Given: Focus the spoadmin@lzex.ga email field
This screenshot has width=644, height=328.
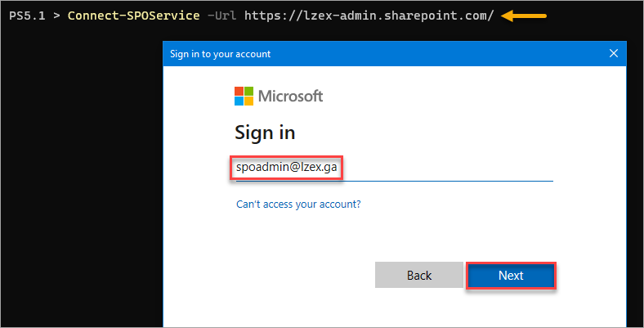Looking at the screenshot, I should [x=394, y=168].
